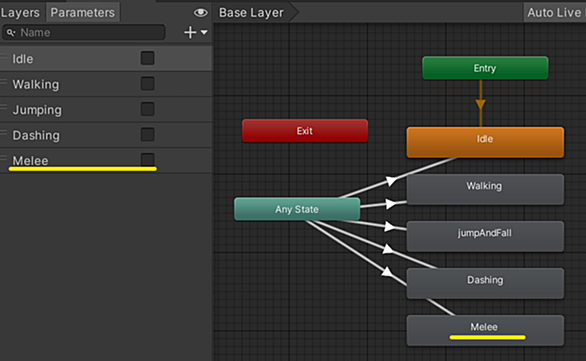The height and width of the screenshot is (361, 586).
Task: Select the Dashing parameter row label
Action: 36,135
